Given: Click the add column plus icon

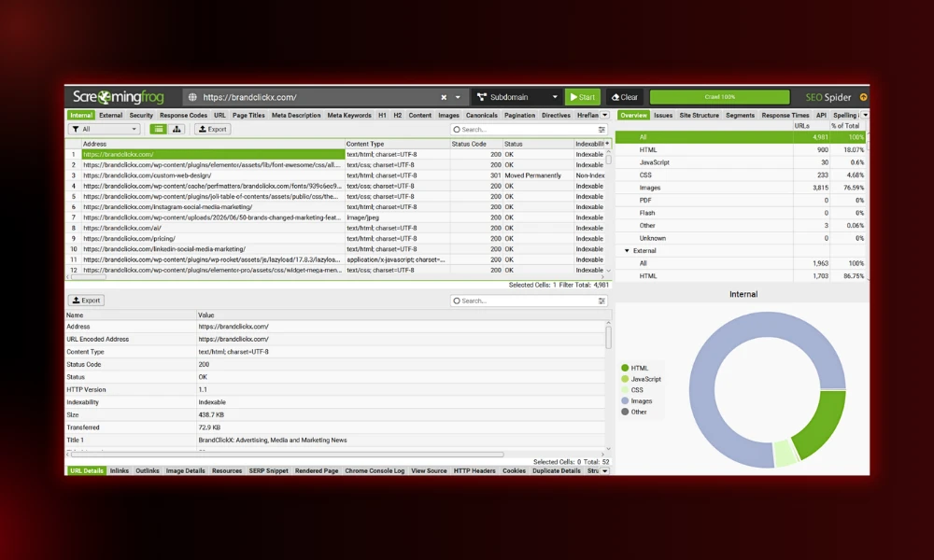Looking at the screenshot, I should tap(607, 144).
